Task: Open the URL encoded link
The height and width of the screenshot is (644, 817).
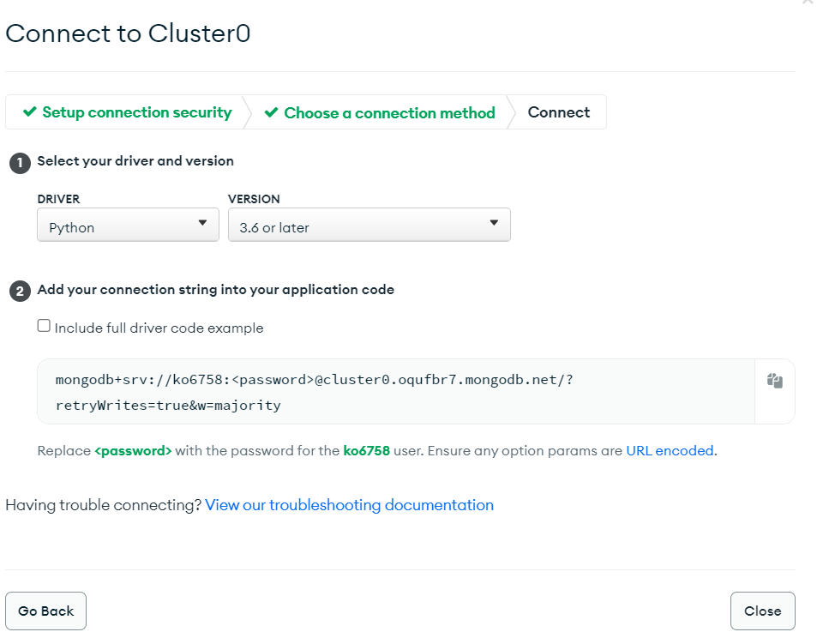Action: click(670, 451)
